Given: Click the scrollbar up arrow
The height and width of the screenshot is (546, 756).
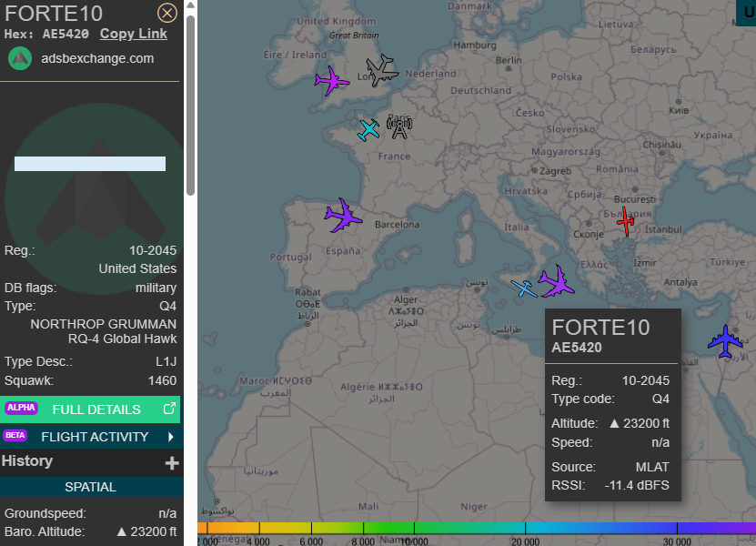Looking at the screenshot, I should 190,5.
